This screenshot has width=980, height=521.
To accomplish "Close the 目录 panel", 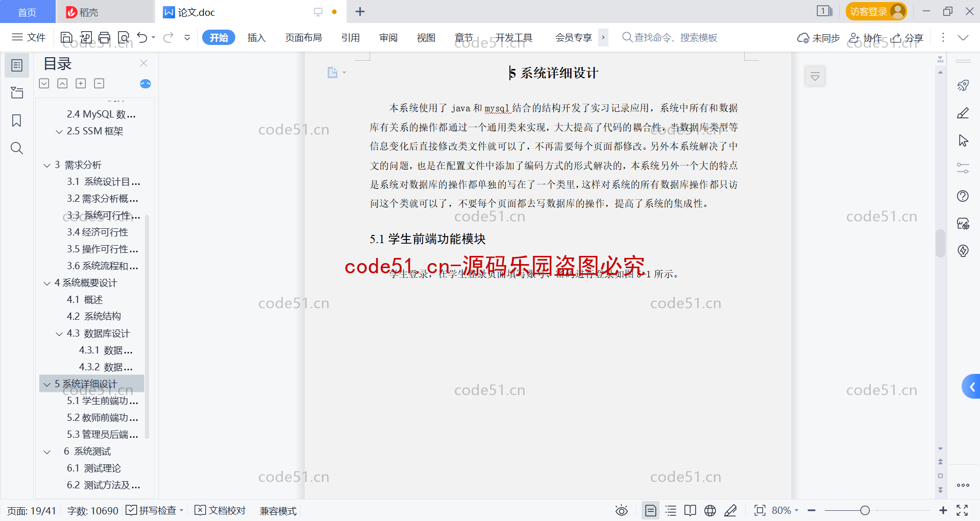I will coord(143,63).
